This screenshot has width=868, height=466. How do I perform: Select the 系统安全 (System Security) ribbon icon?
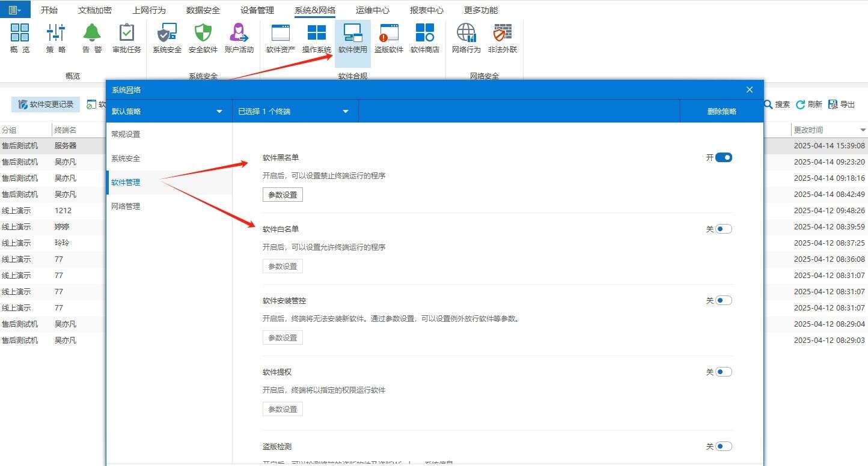coord(167,37)
